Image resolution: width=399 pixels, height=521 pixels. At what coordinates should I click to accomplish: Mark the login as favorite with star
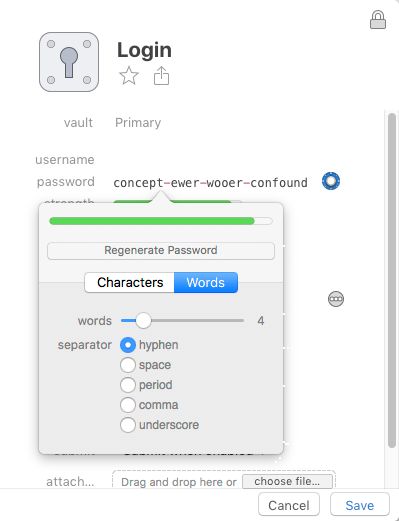(129, 76)
